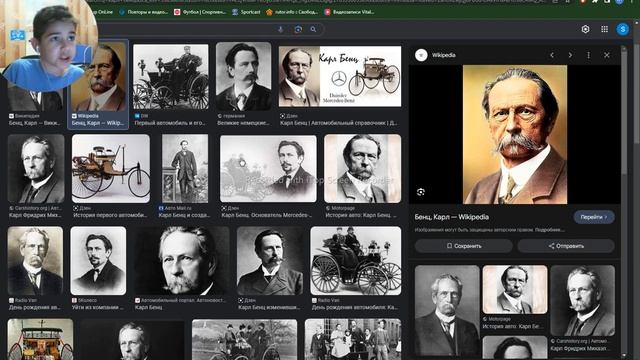Image resolution: width=640 pixels, height=360 pixels.
Task: Click the Подробнее copyright notice link
Action: point(549,230)
